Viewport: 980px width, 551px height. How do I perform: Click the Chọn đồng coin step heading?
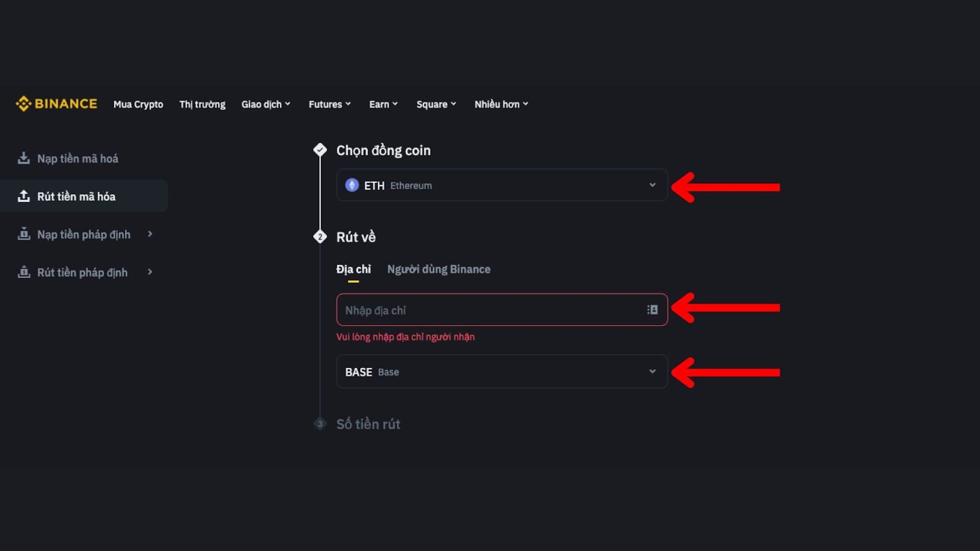pos(383,151)
